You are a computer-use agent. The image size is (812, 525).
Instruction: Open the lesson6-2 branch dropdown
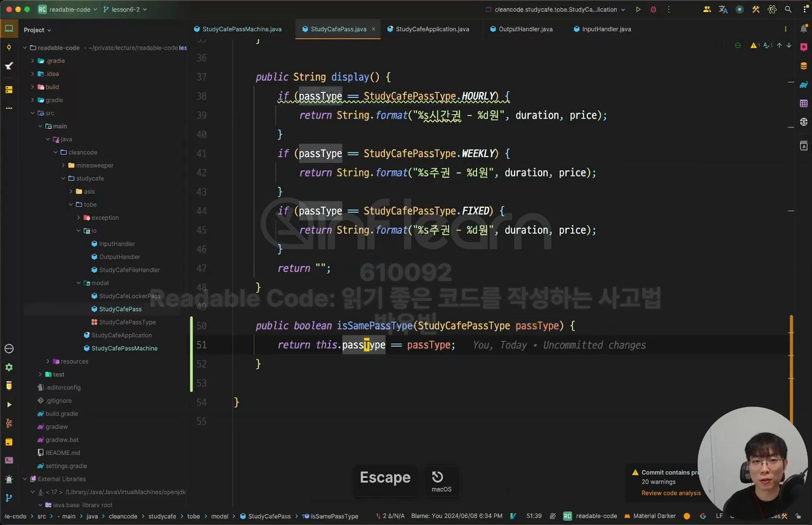point(125,9)
